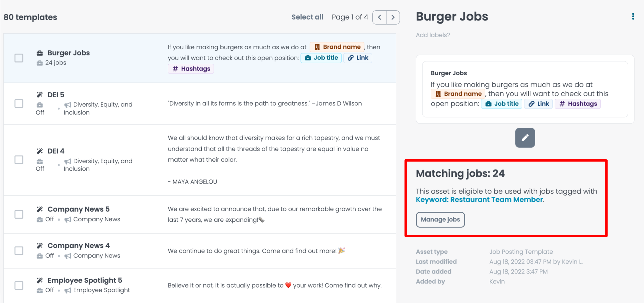Image resolution: width=644 pixels, height=303 pixels.
Task: Select the DEI 5 template title
Action: coord(56,95)
